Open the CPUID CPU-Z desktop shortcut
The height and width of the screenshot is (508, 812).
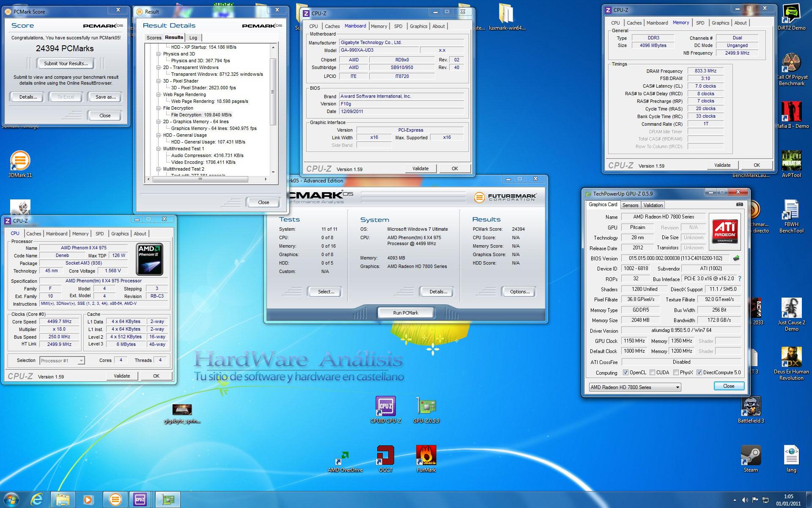[385, 410]
